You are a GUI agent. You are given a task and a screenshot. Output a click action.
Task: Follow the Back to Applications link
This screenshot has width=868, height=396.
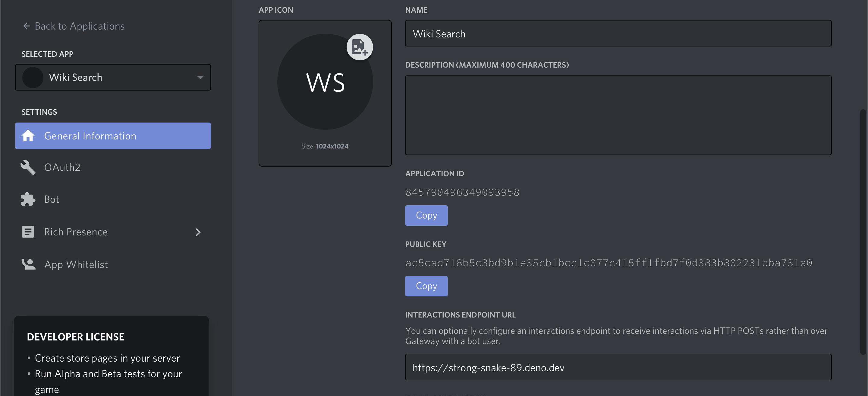(x=80, y=26)
